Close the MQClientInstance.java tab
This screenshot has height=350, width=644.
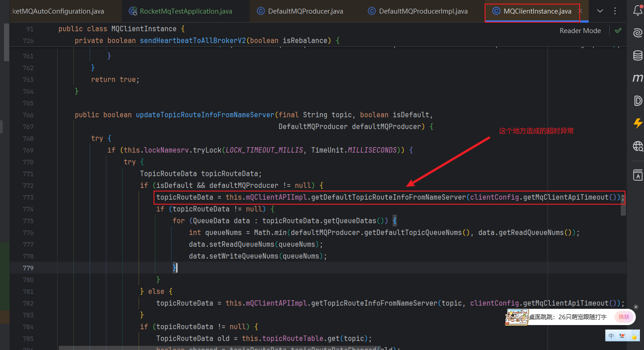(x=580, y=11)
